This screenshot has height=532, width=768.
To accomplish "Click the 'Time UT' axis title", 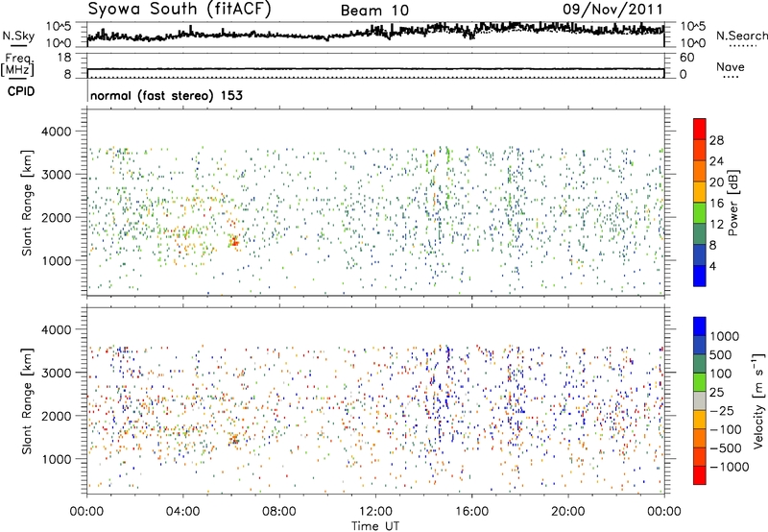I will point(375,526).
